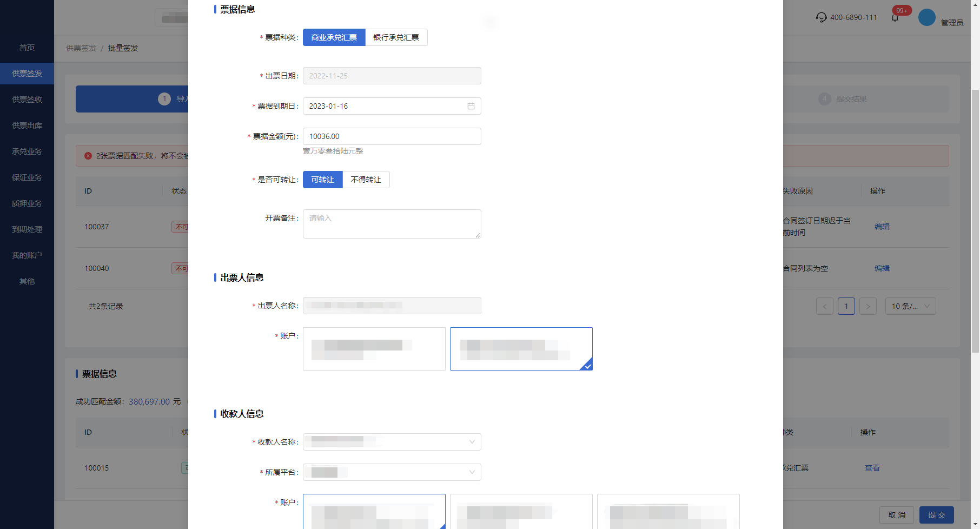Click the 开票备注 remarks text area
This screenshot has width=980, height=529.
pos(392,224)
